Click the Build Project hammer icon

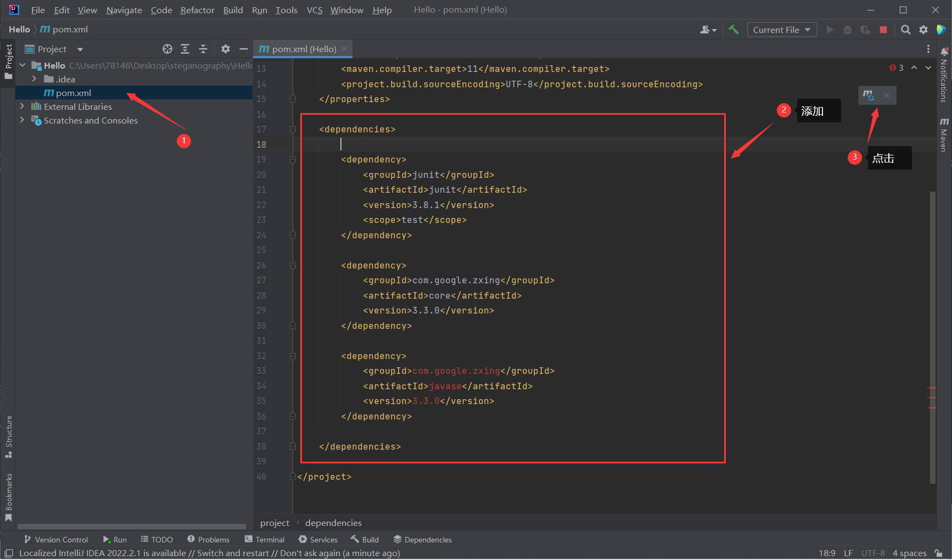[x=733, y=30]
